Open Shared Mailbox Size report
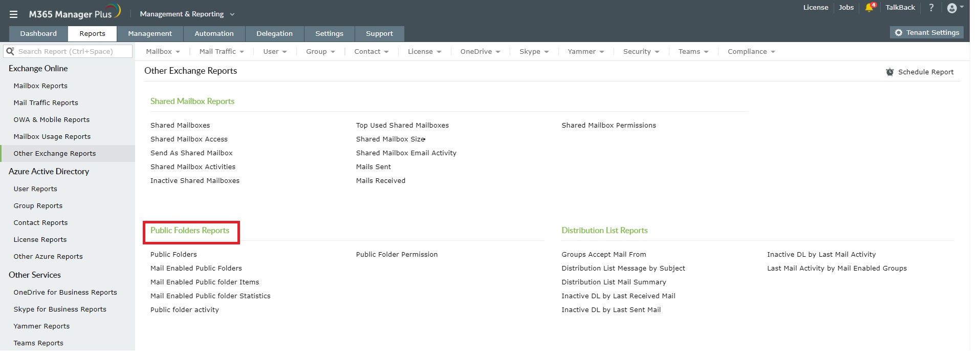 [390, 139]
